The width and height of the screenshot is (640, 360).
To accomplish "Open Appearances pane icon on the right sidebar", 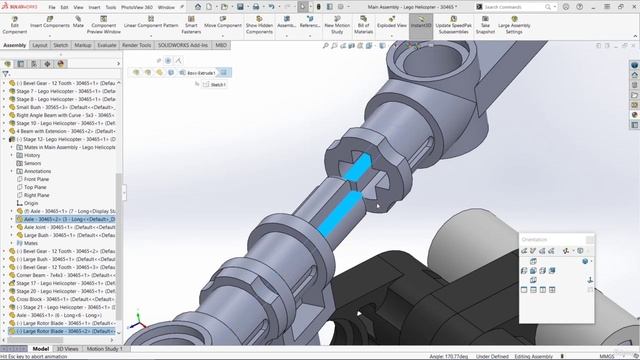I will (x=634, y=115).
